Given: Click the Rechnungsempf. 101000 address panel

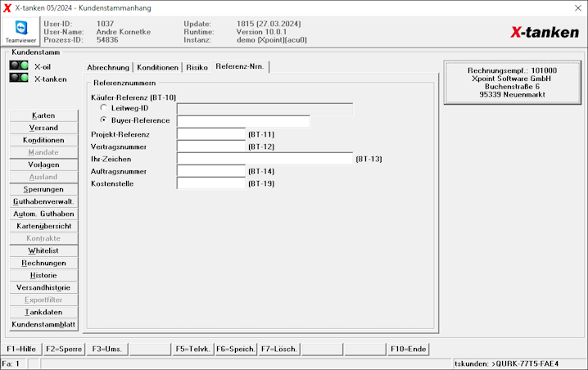Looking at the screenshot, I should pos(513,83).
